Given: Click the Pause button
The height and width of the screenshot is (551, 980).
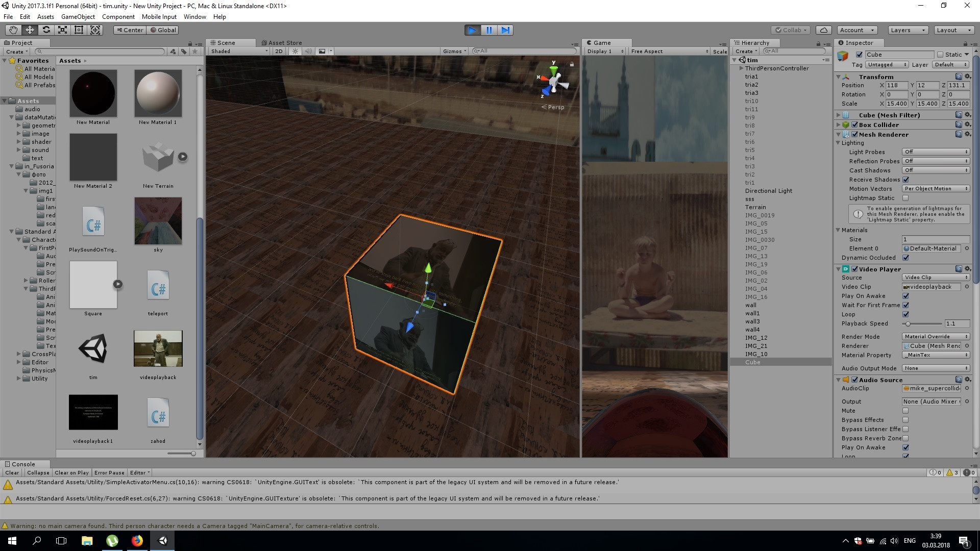Looking at the screenshot, I should [x=489, y=30].
